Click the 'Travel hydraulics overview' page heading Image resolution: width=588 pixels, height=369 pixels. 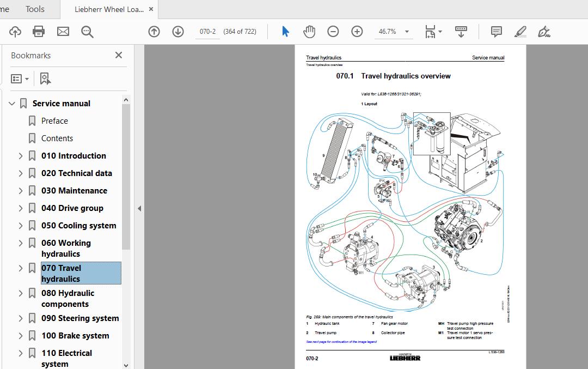(406, 76)
